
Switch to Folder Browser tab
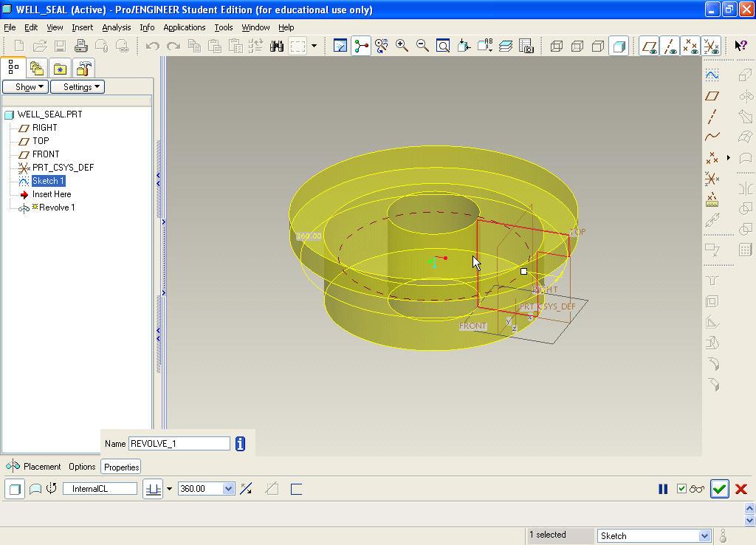(37, 69)
